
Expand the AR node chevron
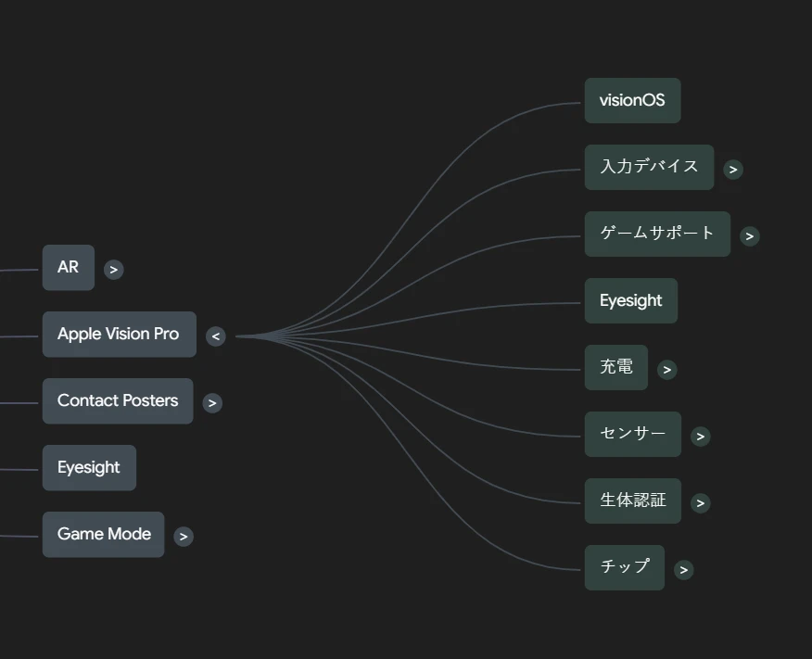tap(113, 270)
